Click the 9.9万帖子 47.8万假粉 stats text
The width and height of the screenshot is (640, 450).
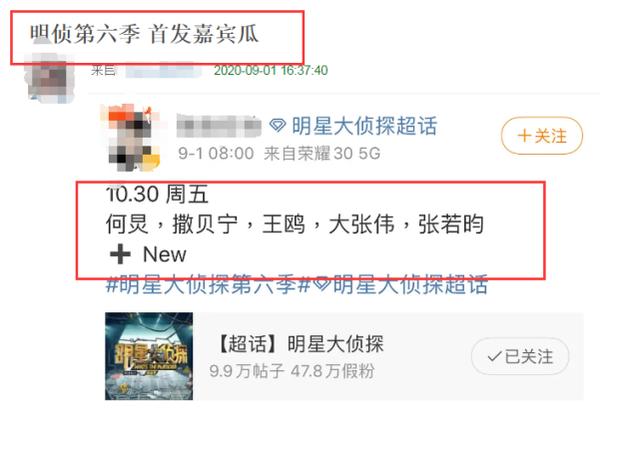(292, 371)
